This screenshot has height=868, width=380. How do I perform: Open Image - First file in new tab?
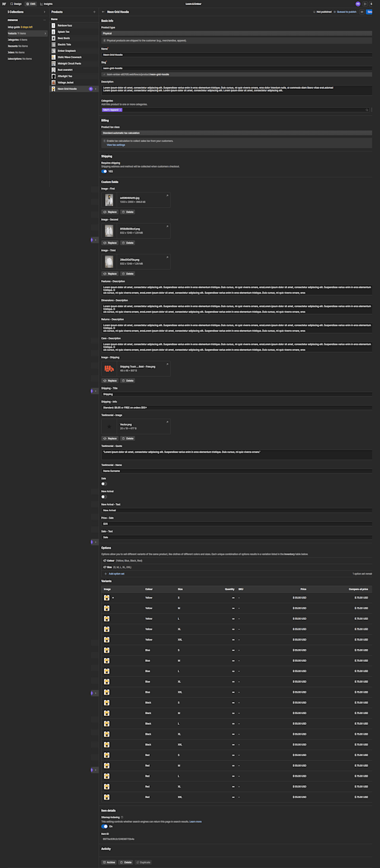point(167,196)
